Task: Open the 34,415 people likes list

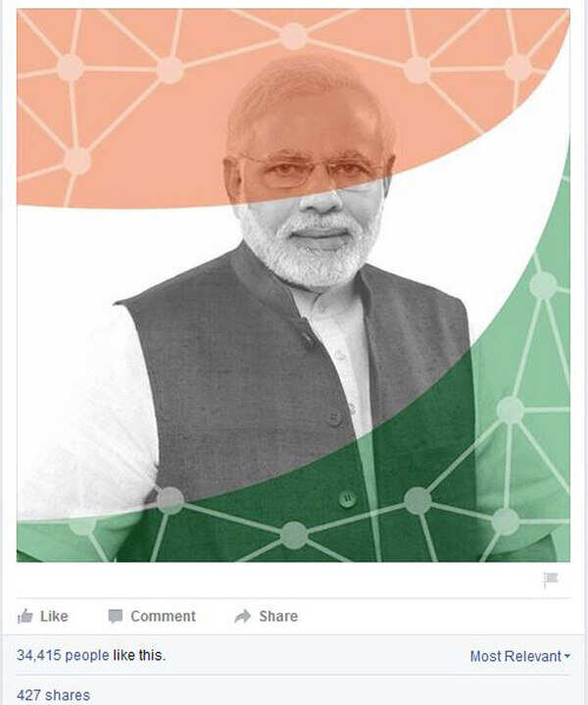Action: (63, 655)
